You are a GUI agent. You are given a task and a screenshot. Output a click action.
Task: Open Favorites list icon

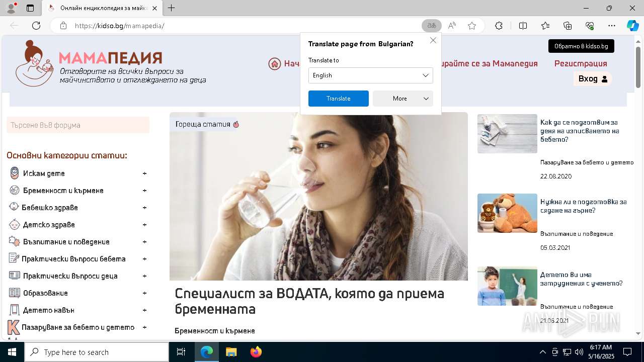(x=545, y=26)
